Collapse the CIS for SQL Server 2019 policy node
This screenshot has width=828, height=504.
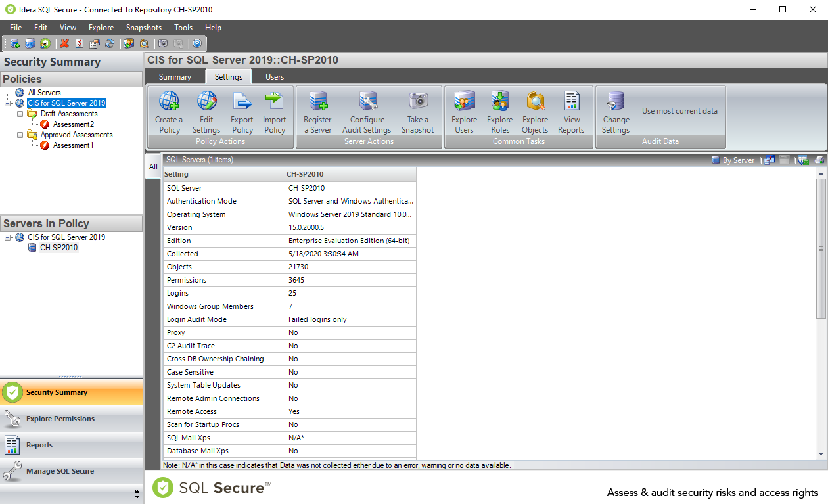[8, 103]
